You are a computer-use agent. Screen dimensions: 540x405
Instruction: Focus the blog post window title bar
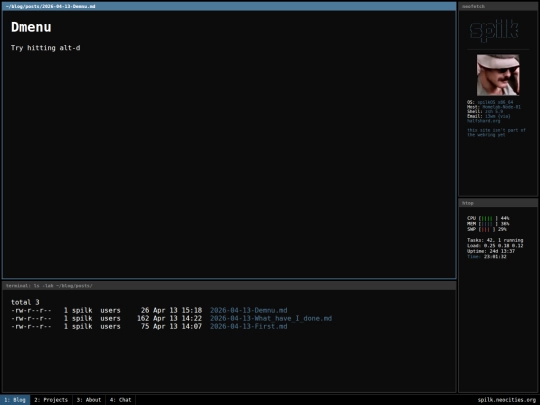(x=229, y=7)
